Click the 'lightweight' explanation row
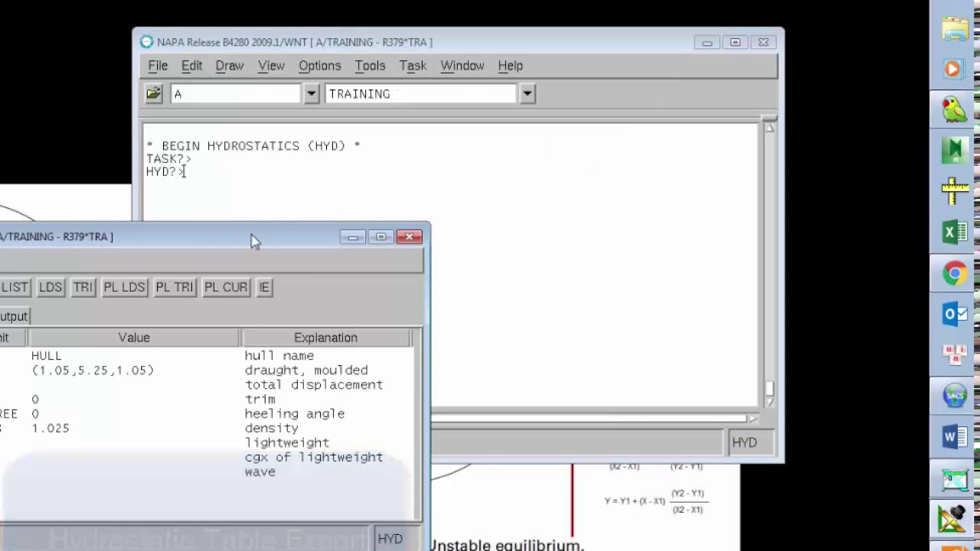 [287, 443]
